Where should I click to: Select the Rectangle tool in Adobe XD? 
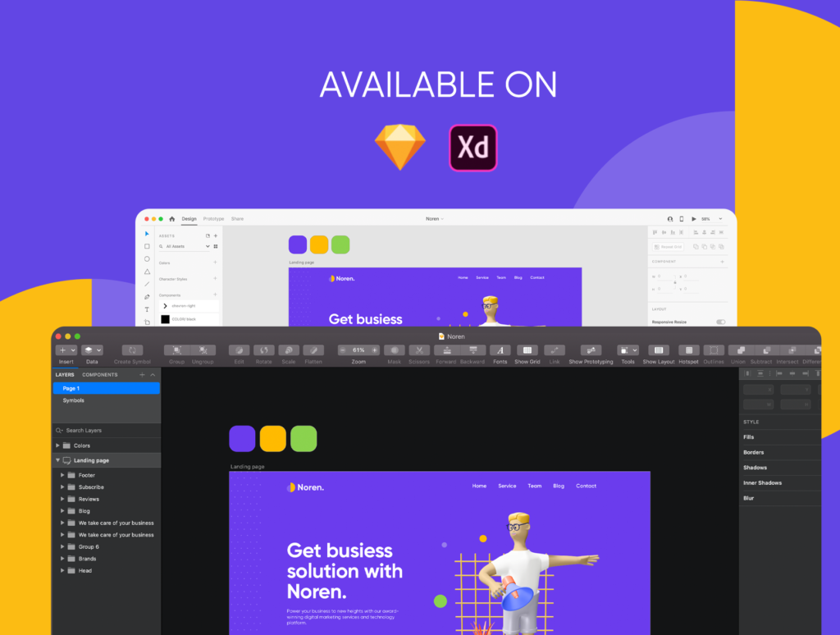[147, 246]
